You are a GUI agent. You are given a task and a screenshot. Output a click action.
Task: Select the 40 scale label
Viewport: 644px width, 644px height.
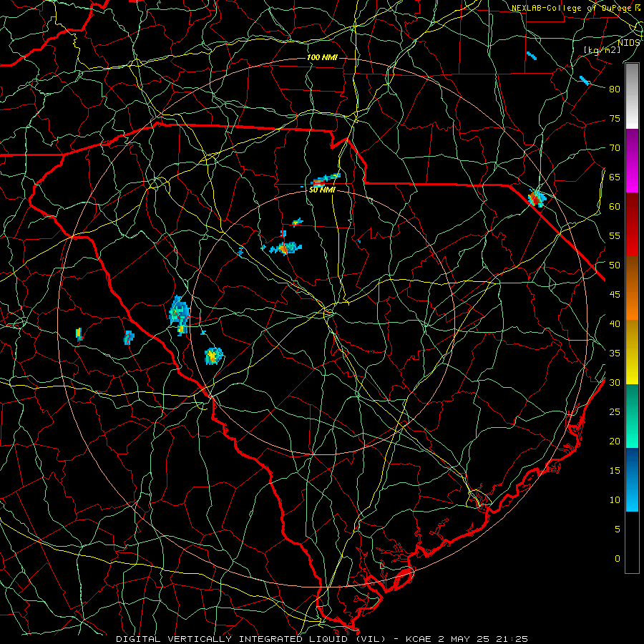click(x=615, y=323)
